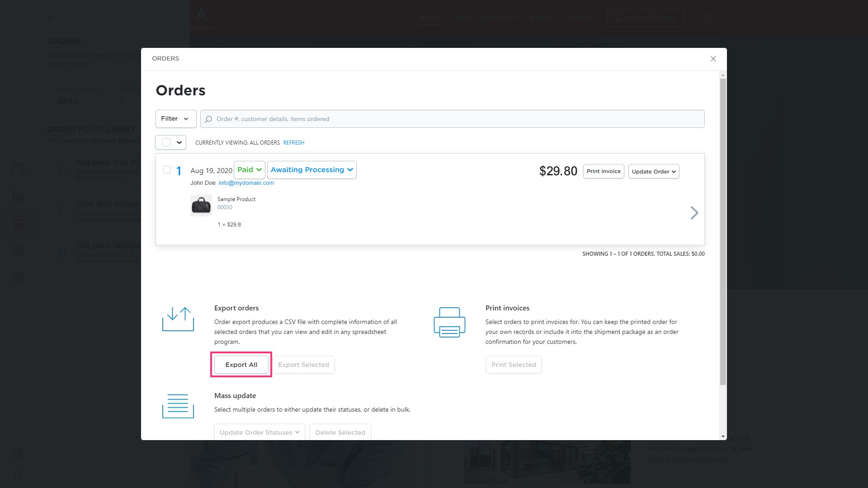Click the lock icon at the sidebar bottom
The image size is (868, 488).
(18, 475)
